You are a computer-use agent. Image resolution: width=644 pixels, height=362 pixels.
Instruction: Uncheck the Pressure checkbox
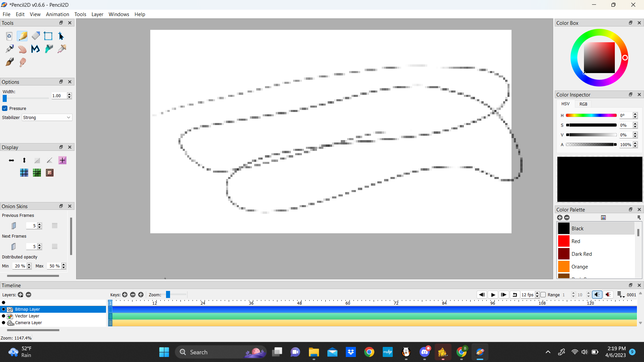(x=5, y=108)
